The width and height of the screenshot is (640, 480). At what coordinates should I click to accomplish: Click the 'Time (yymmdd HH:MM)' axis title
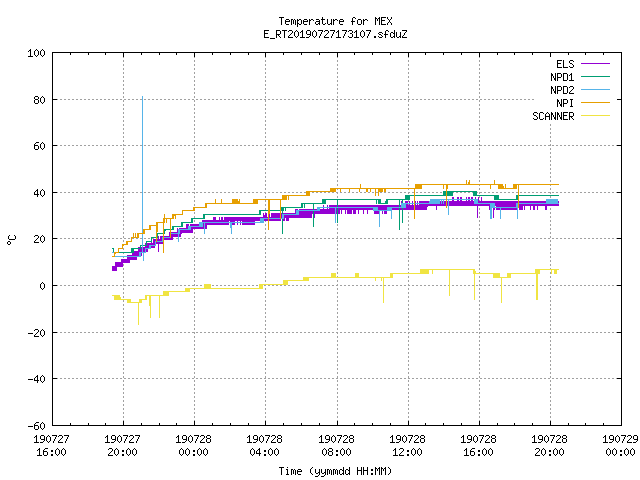coord(335,471)
